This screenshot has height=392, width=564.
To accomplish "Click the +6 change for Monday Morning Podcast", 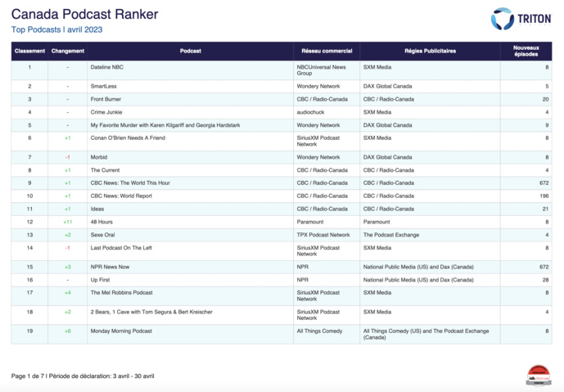I will coord(68,331).
